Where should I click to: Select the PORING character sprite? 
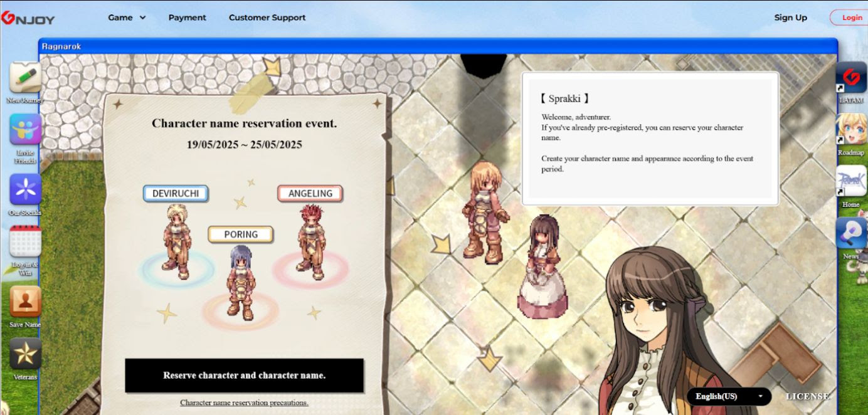[241, 282]
